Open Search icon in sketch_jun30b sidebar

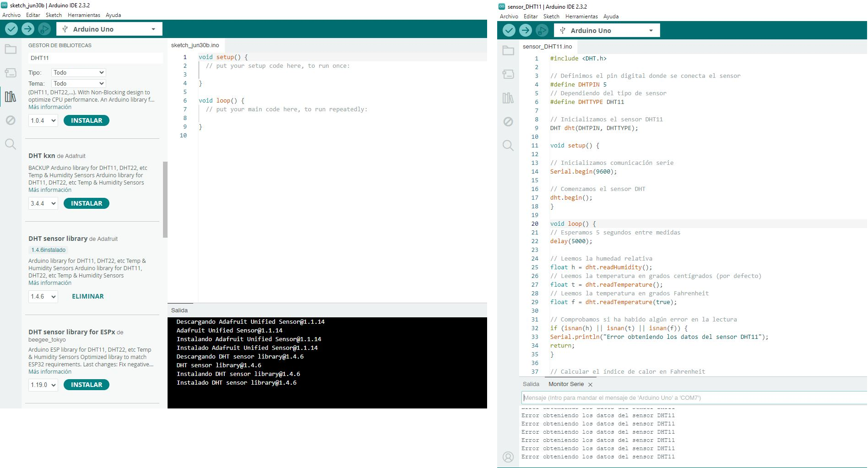pyautogui.click(x=11, y=144)
